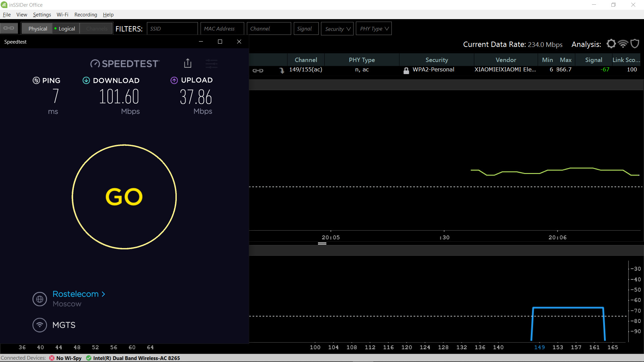This screenshot has height=362, width=644.
Task: Minimize the Speedtest panel
Action: point(201,42)
